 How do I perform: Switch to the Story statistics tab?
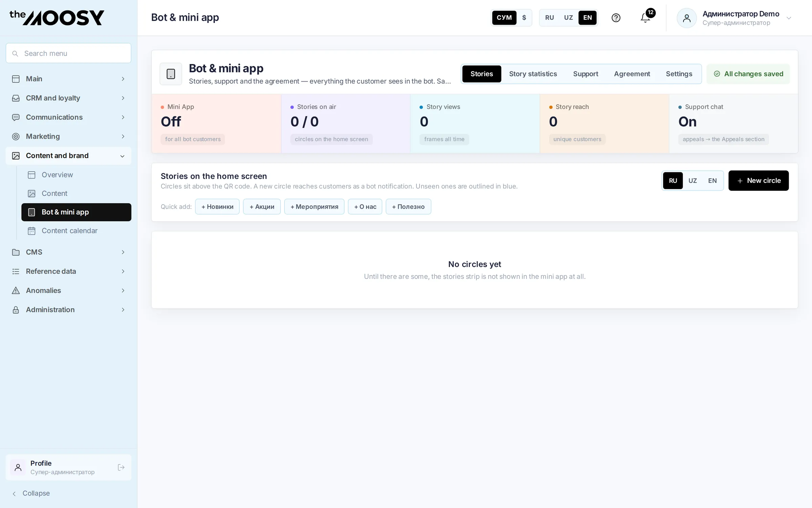(x=533, y=74)
